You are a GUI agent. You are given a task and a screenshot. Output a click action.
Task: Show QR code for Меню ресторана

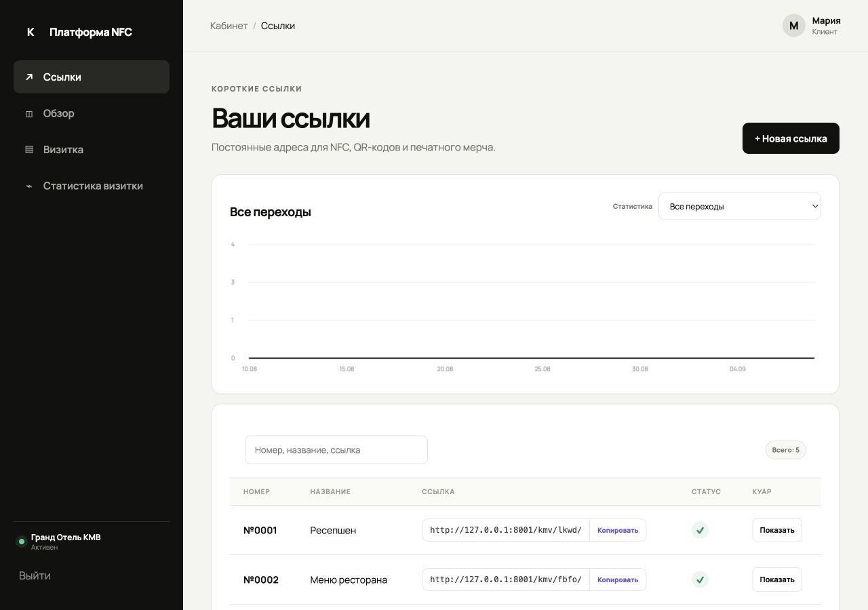point(777,579)
